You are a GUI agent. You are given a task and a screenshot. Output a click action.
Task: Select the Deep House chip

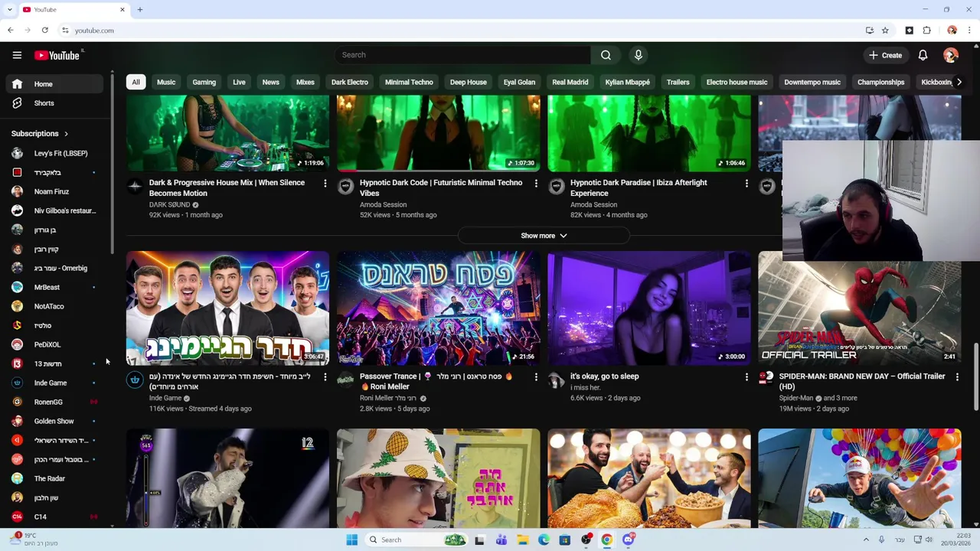tap(469, 82)
